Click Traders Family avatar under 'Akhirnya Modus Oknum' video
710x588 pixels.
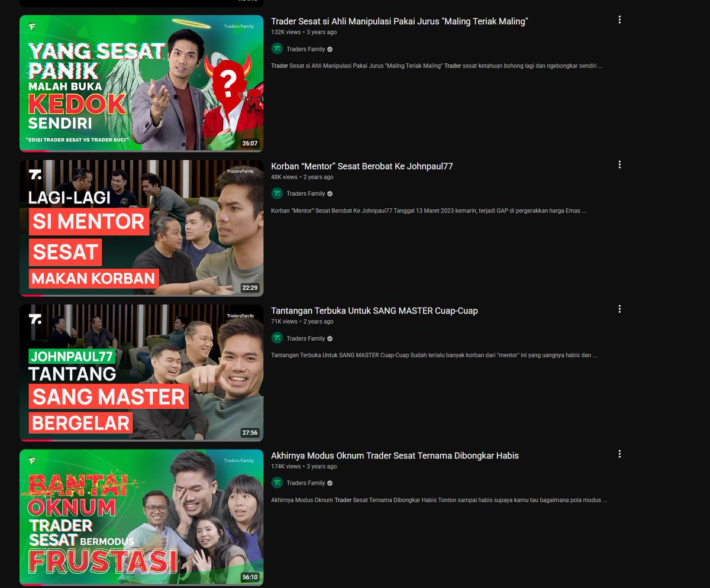[277, 483]
